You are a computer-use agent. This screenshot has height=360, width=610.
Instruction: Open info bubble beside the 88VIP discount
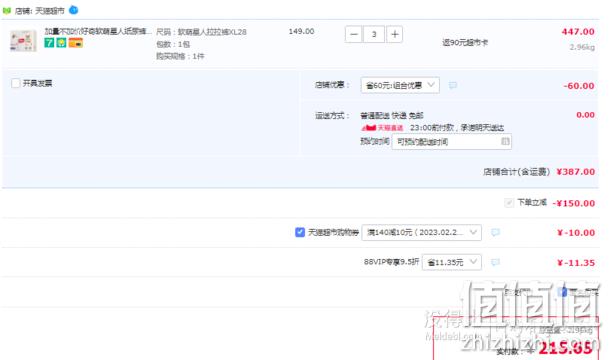(x=495, y=262)
